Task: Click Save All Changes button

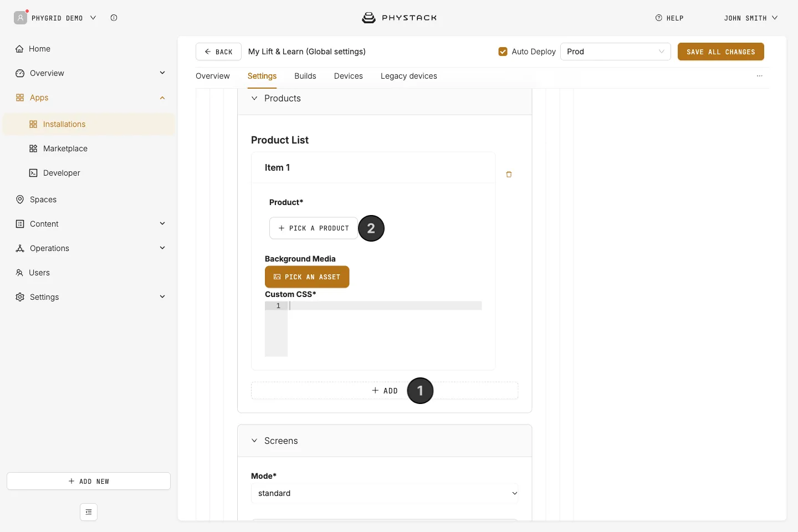Action: 720,52
